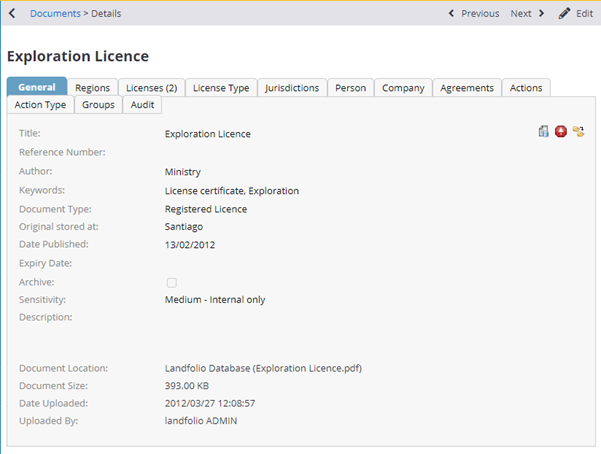Open the Licenses (2) tab

click(x=152, y=88)
